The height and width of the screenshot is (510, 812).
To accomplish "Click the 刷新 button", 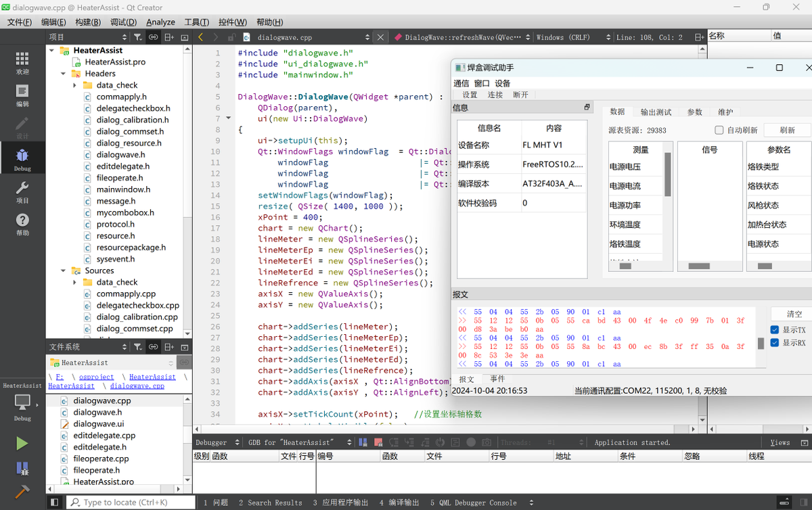I will (787, 131).
